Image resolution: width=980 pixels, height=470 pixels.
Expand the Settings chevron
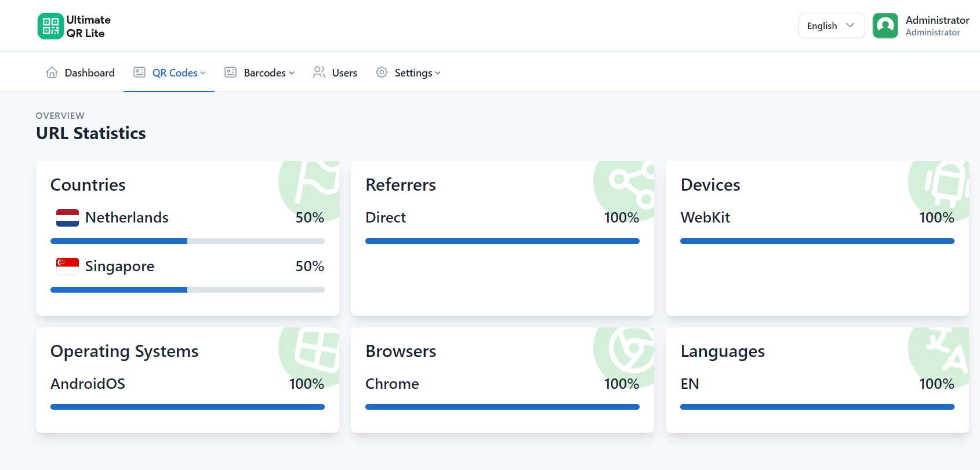tap(438, 73)
